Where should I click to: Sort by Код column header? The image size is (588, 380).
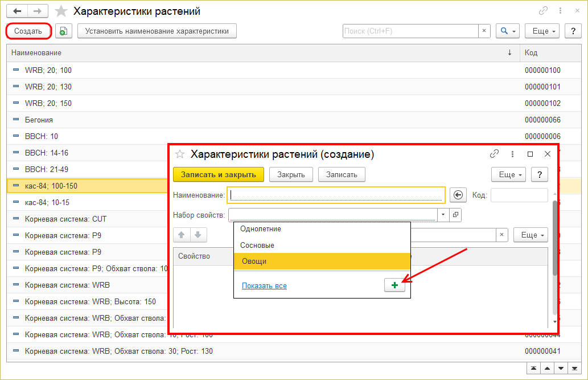click(550, 53)
